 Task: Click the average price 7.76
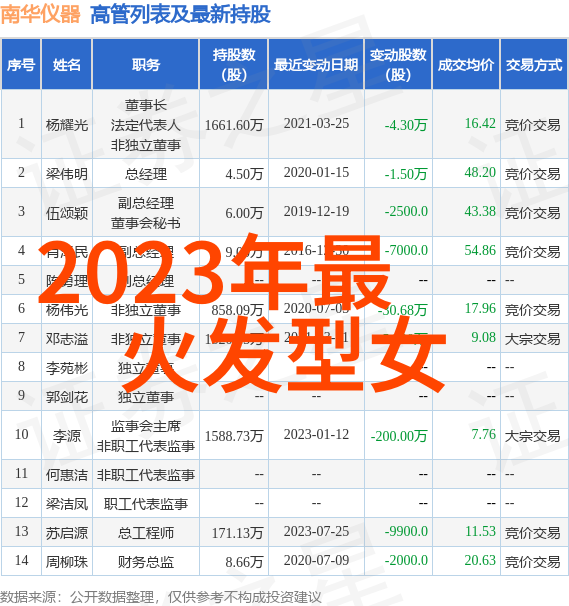(483, 435)
